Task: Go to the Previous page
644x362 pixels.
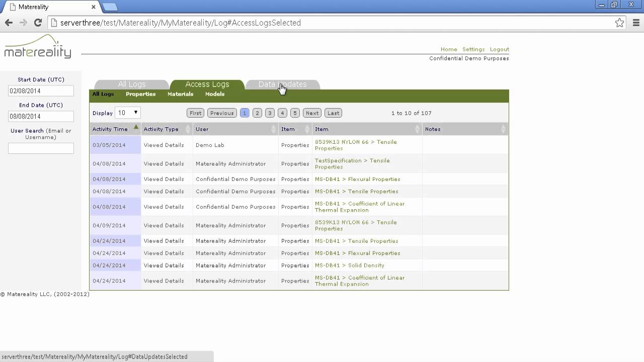Action: [222, 113]
